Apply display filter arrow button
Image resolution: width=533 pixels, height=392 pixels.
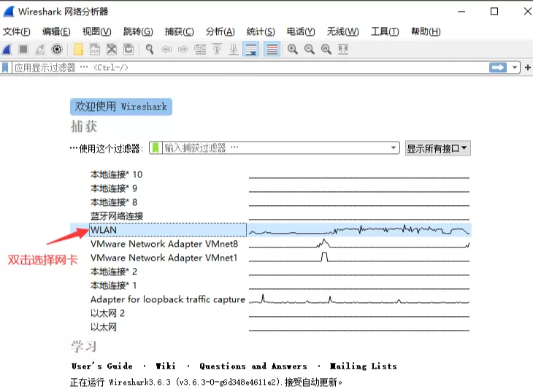pos(498,68)
